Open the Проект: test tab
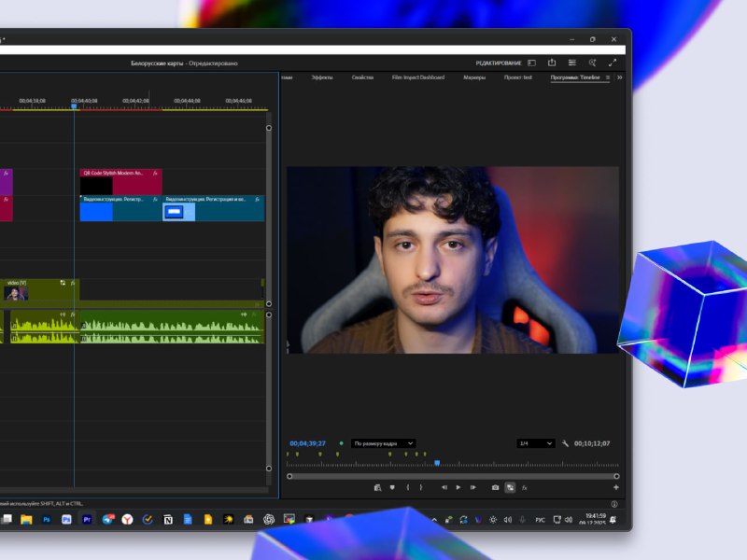This screenshot has width=747, height=560. point(518,77)
